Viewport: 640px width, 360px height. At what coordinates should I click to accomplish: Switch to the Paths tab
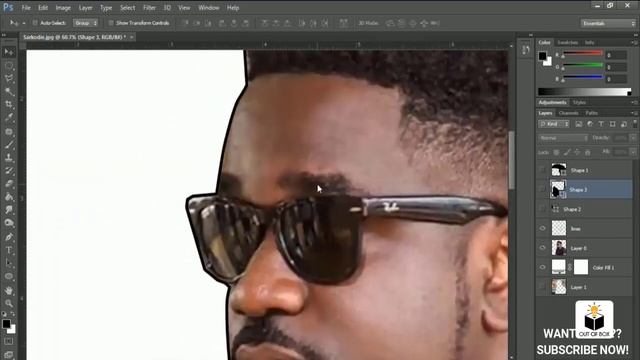[591, 113]
